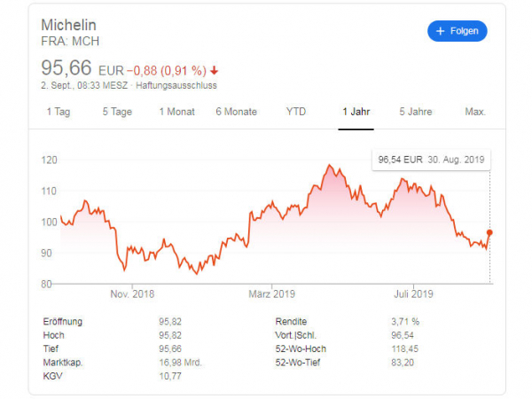Open the Haftungsausschluss disclaimer link
The height and width of the screenshot is (399, 532).
tap(176, 85)
